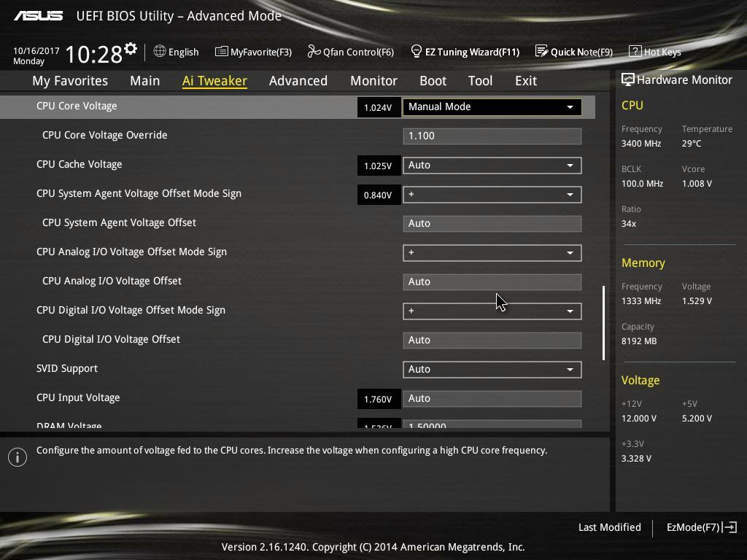Click the Qfan Control fan icon

point(314,51)
